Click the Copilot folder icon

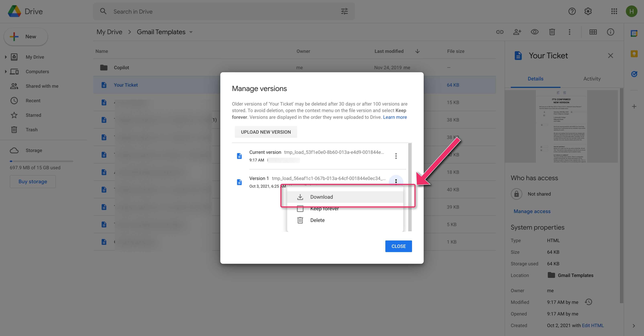click(104, 68)
